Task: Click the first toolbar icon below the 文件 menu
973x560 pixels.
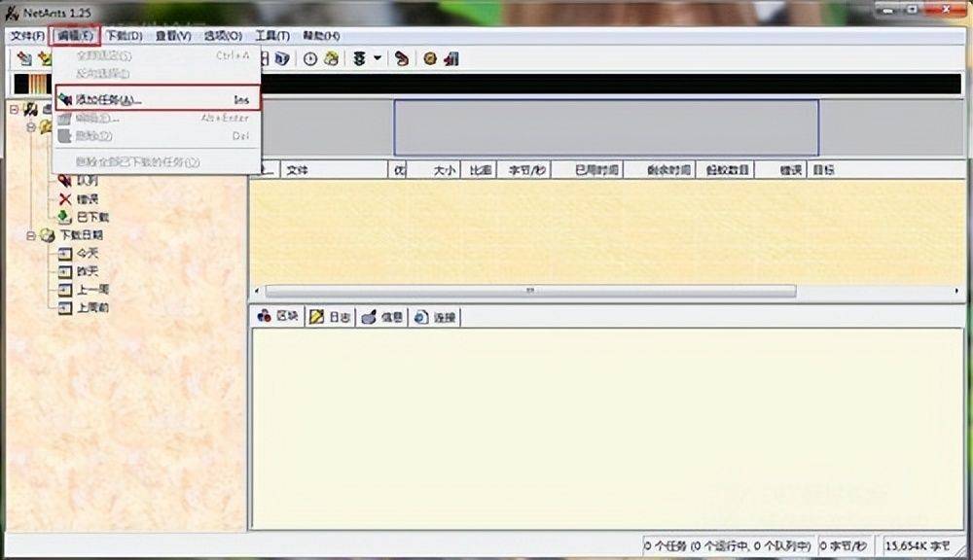Action: tap(24, 59)
